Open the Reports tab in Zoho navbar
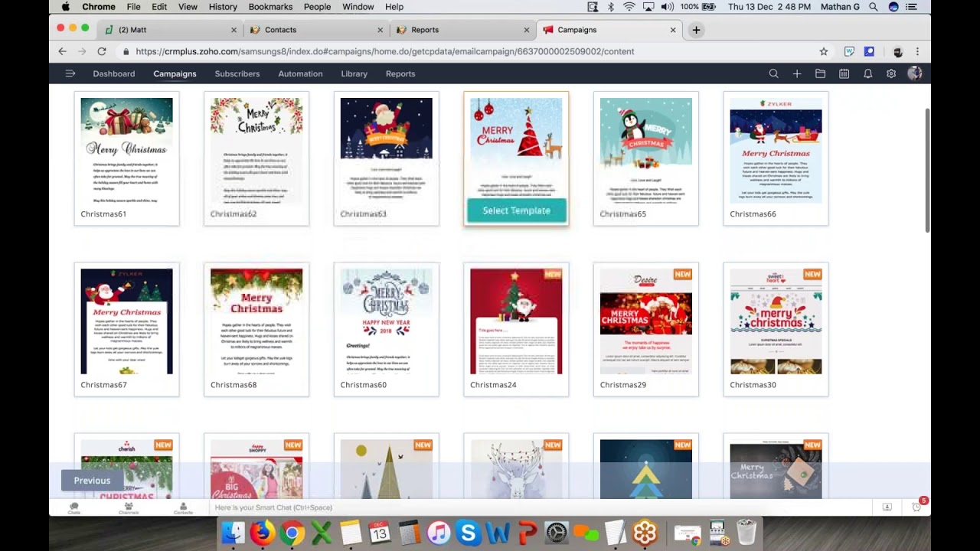Image resolution: width=980 pixels, height=551 pixels. [x=400, y=73]
